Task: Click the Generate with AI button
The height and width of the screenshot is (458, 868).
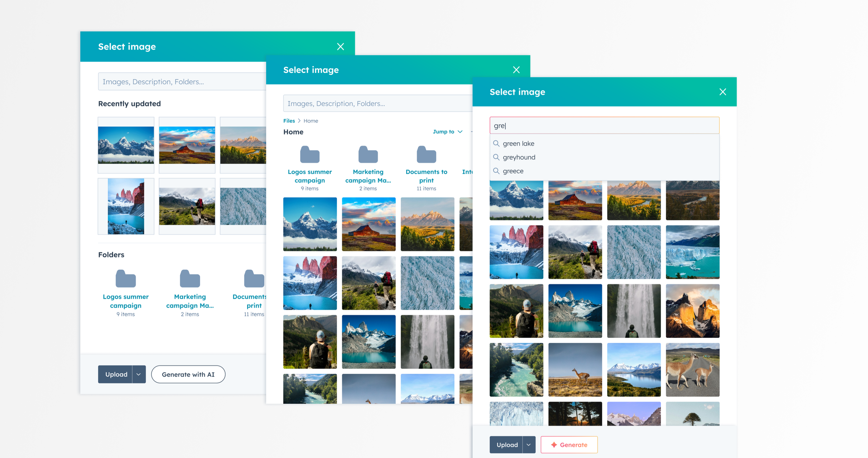Action: coord(188,374)
